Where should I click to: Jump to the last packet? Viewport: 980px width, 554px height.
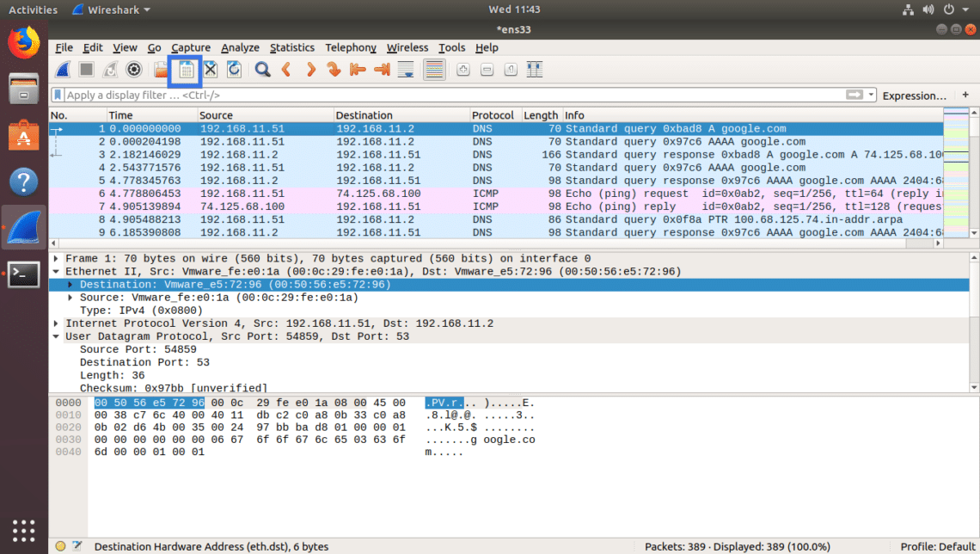tap(382, 70)
